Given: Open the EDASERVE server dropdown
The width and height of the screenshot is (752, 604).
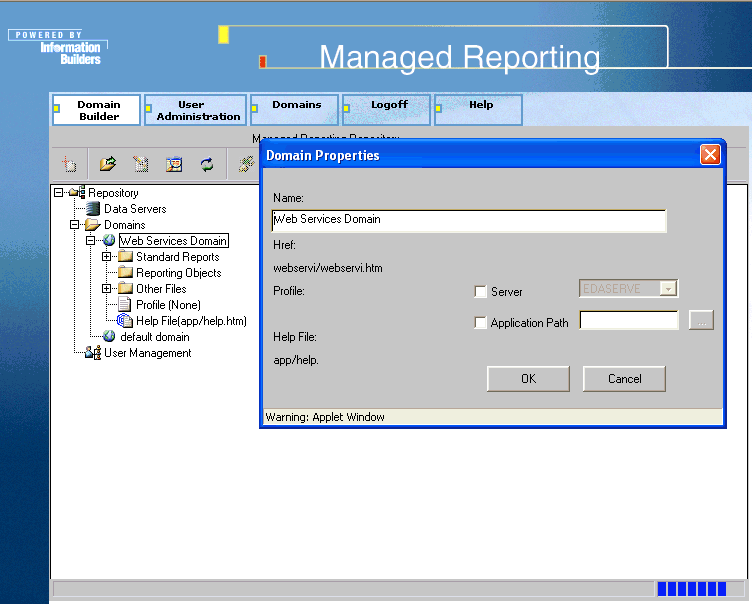Looking at the screenshot, I should pos(668,288).
